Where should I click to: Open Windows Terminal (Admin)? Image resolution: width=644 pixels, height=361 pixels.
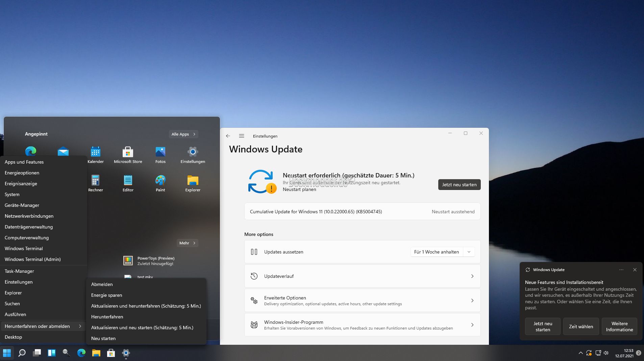coord(43,259)
